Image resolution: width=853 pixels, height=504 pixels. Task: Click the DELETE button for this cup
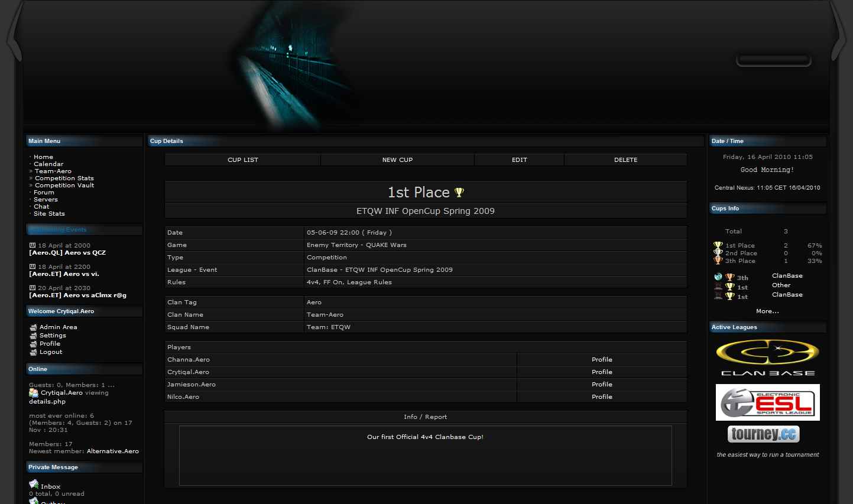pos(625,160)
